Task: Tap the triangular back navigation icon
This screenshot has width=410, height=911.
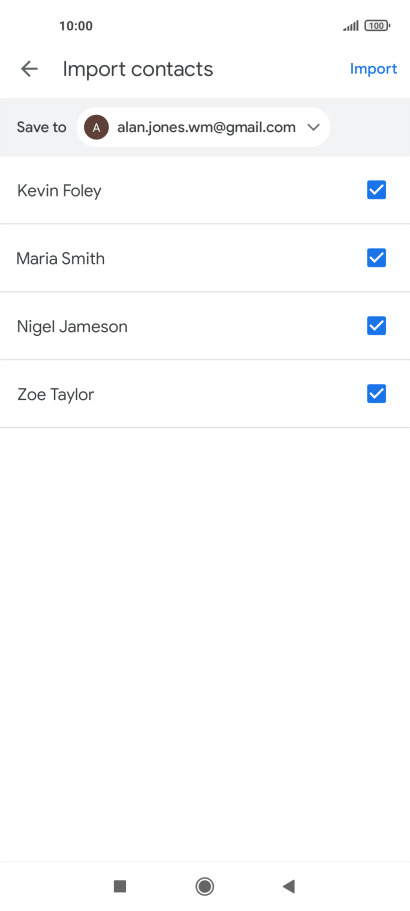Action: pos(289,886)
